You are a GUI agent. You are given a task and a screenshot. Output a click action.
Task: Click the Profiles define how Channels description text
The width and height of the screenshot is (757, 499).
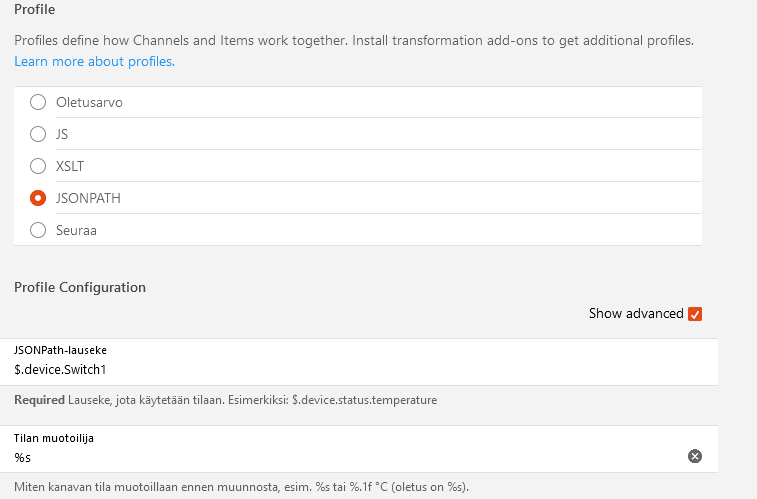354,40
